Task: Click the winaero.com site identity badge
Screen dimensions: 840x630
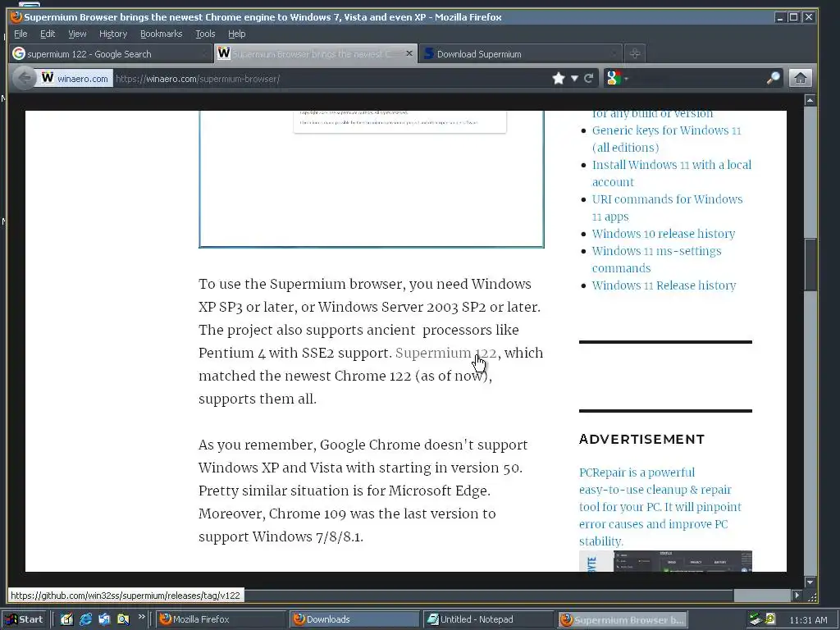Action: pyautogui.click(x=75, y=78)
